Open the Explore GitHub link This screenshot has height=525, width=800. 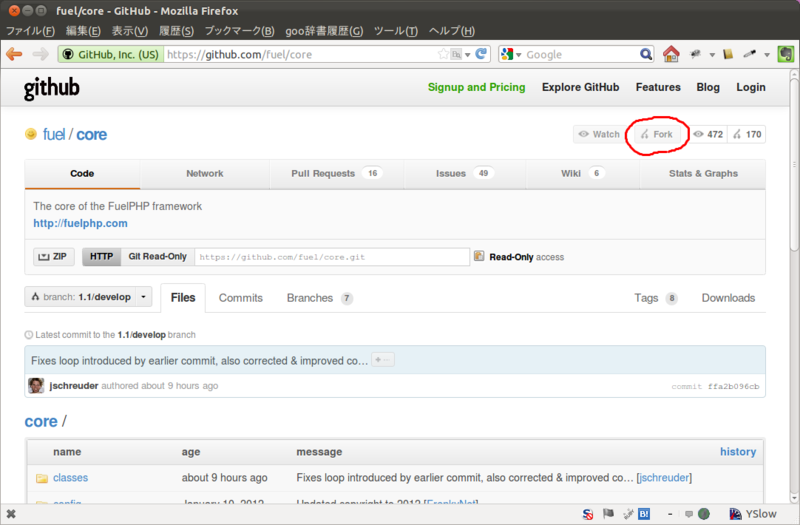point(580,87)
